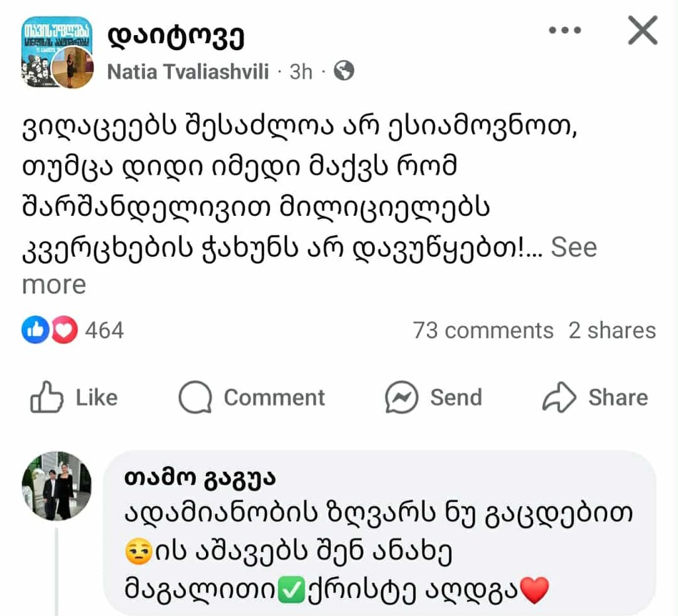Show who reacted via the 464 count
Viewport: 678px width, 616px height.
[104, 330]
